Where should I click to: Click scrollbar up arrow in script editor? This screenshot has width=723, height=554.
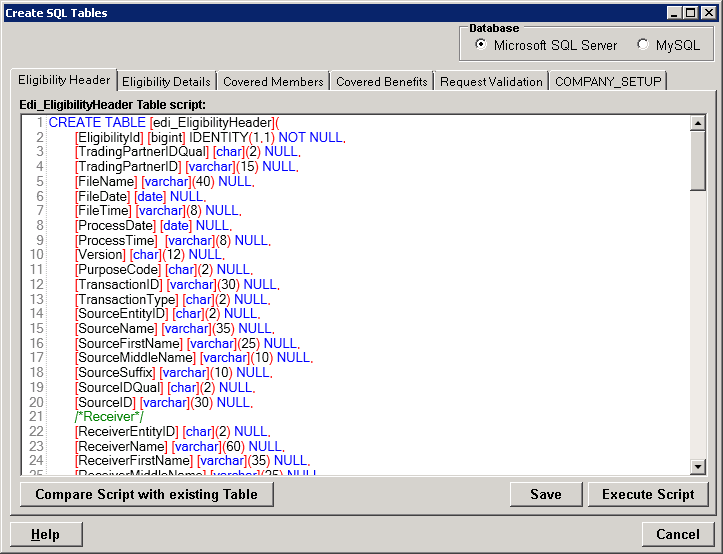click(x=698, y=123)
